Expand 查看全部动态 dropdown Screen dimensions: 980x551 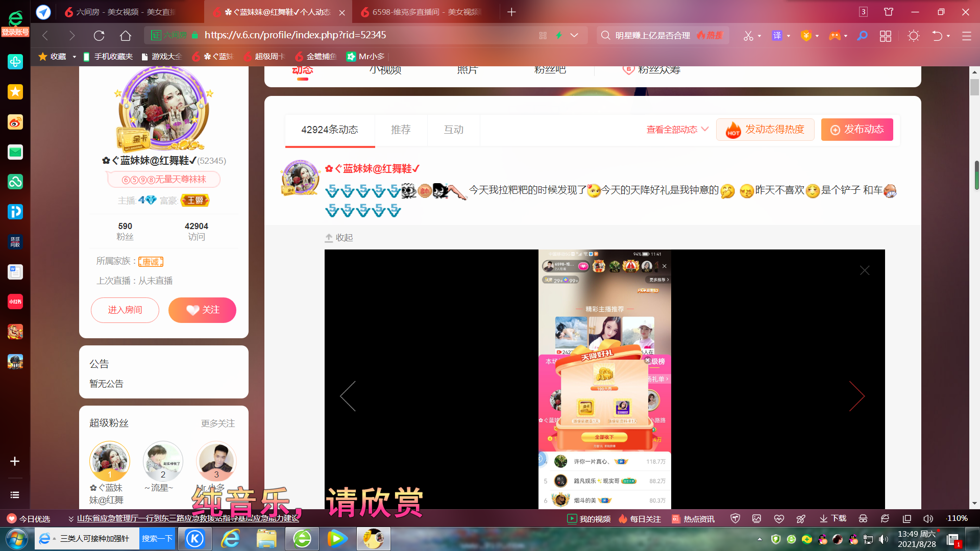point(677,130)
